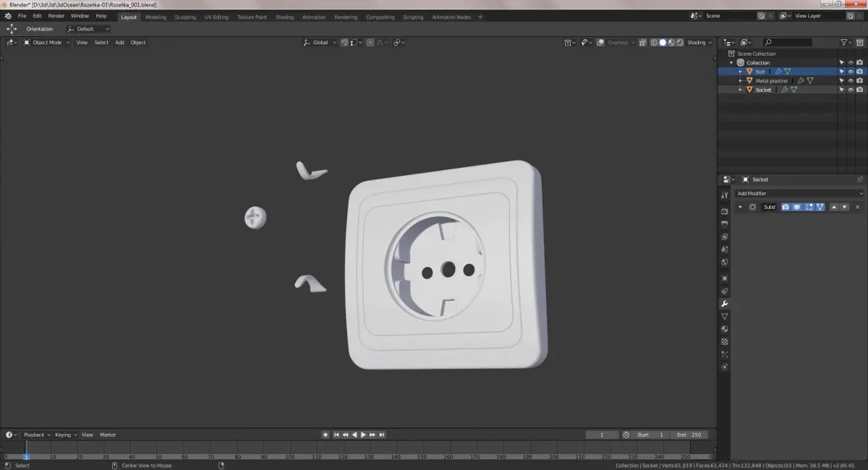
Task: Open the Shading options dropdown
Action: pos(699,43)
